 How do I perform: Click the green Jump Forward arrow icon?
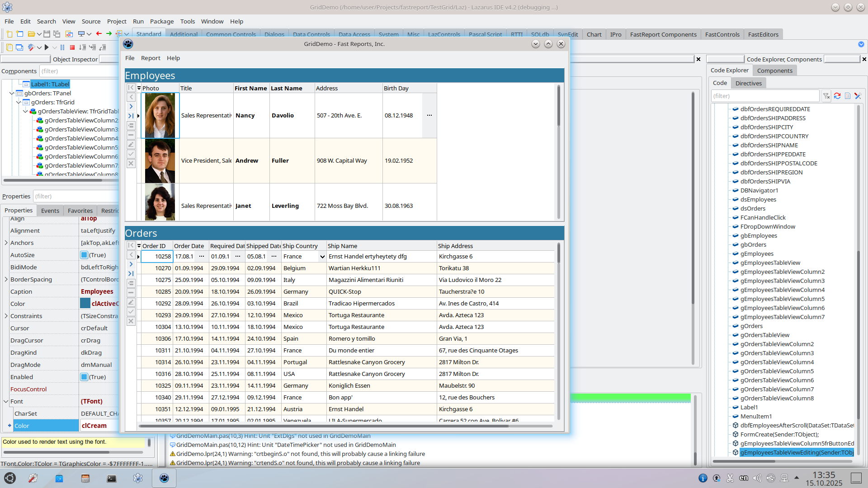click(109, 34)
